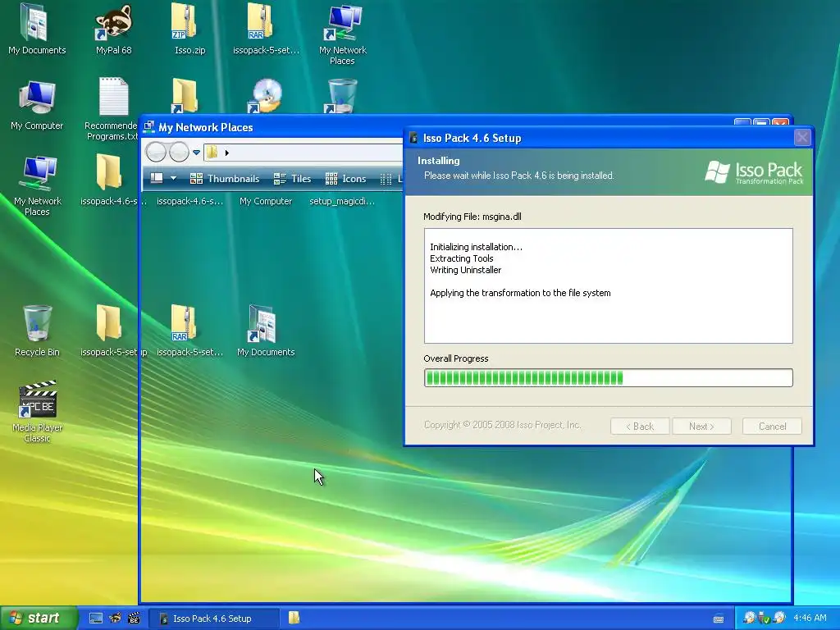This screenshot has width=840, height=630.
Task: Click the Back navigation button in My Network Places
Action: (x=156, y=152)
